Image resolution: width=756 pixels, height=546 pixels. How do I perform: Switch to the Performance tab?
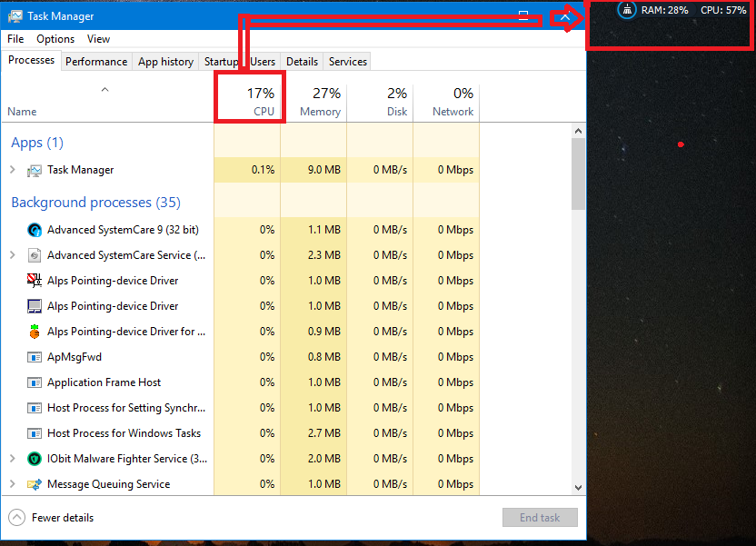[x=96, y=62]
